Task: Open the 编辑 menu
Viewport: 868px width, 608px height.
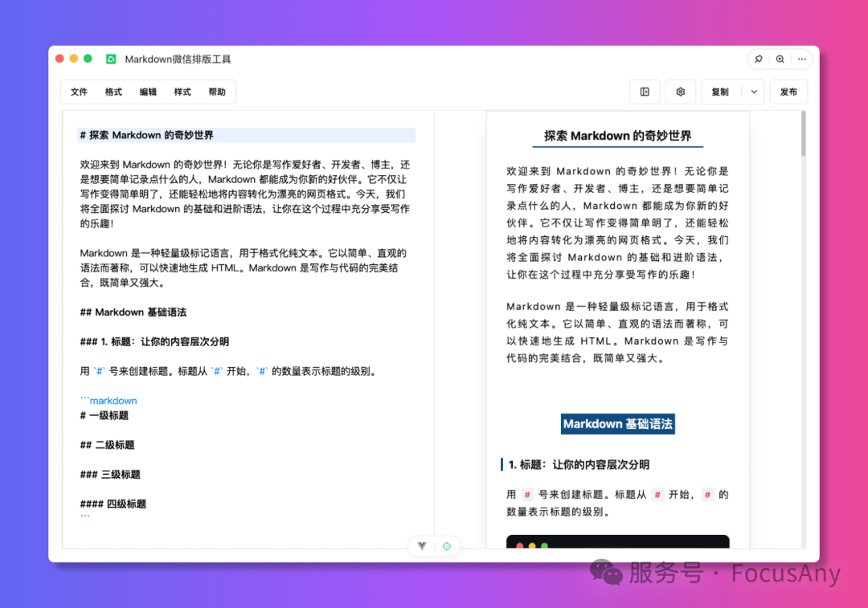Action: 148,92
